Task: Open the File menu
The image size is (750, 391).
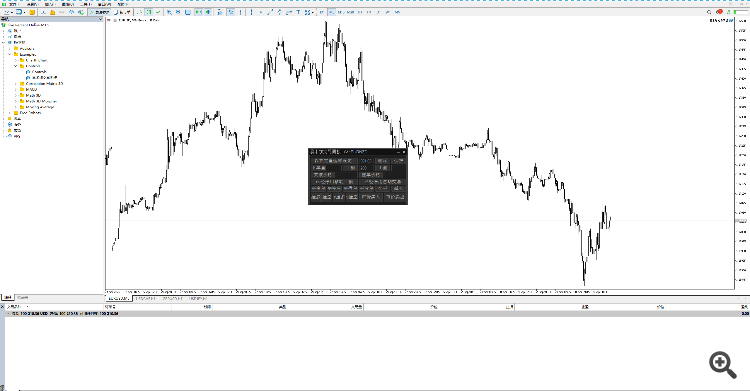Action: (x=12, y=4)
